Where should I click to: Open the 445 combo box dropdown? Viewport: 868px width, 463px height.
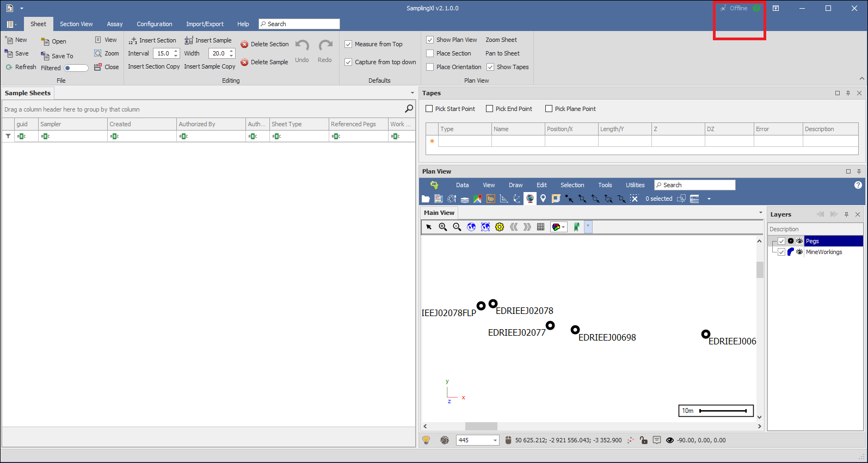click(x=495, y=440)
